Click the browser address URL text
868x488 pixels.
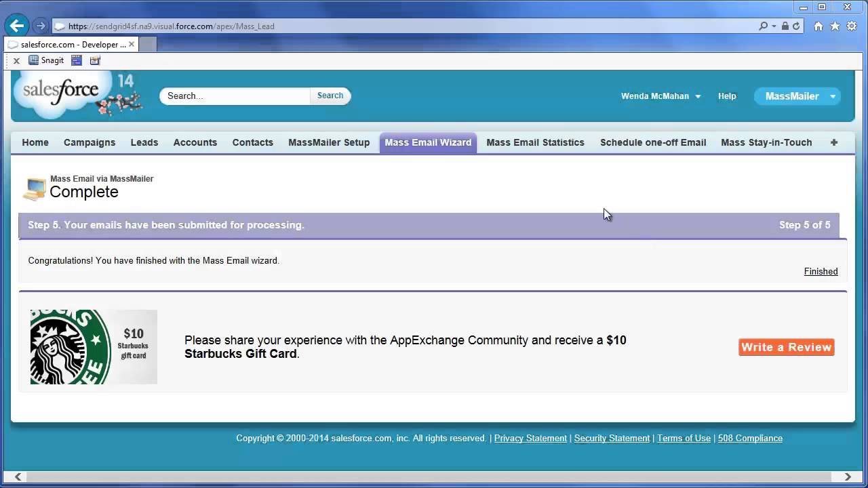tap(172, 26)
